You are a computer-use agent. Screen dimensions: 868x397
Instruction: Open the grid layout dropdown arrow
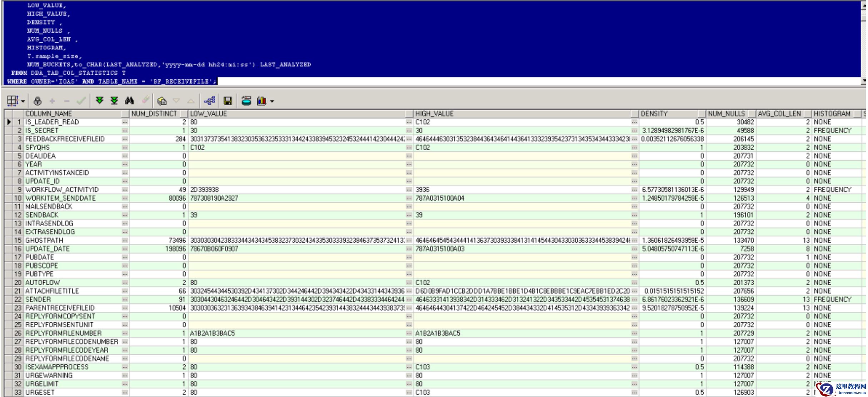23,101
